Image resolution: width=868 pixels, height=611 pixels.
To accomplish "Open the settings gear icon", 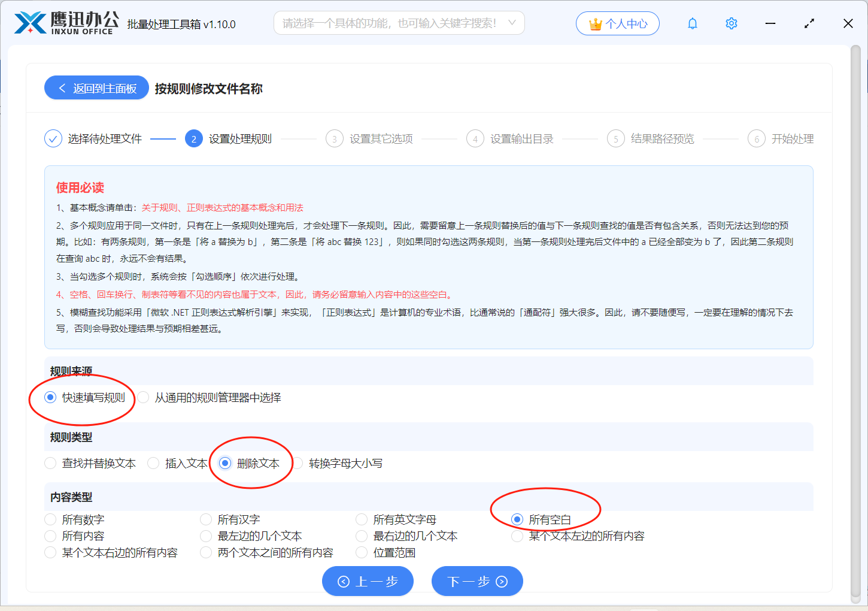I will click(x=732, y=23).
